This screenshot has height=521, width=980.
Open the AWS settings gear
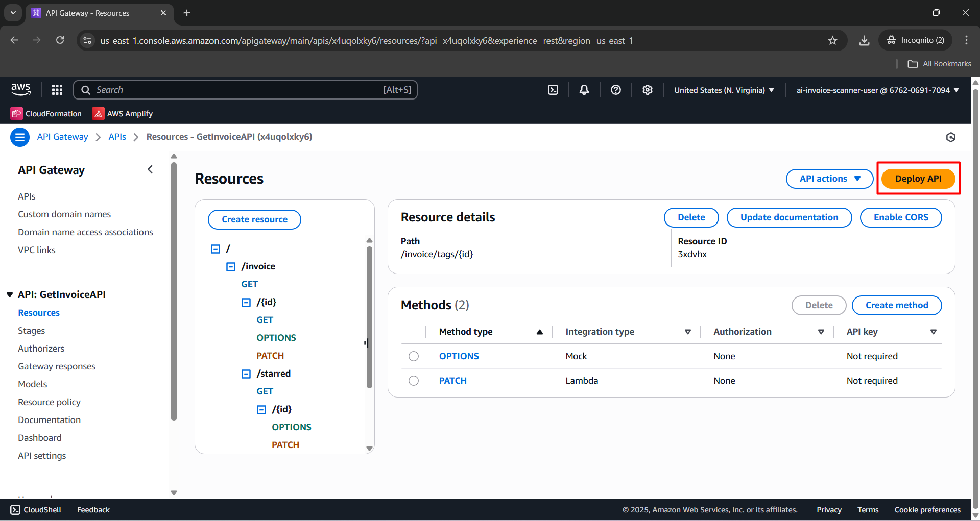647,89
